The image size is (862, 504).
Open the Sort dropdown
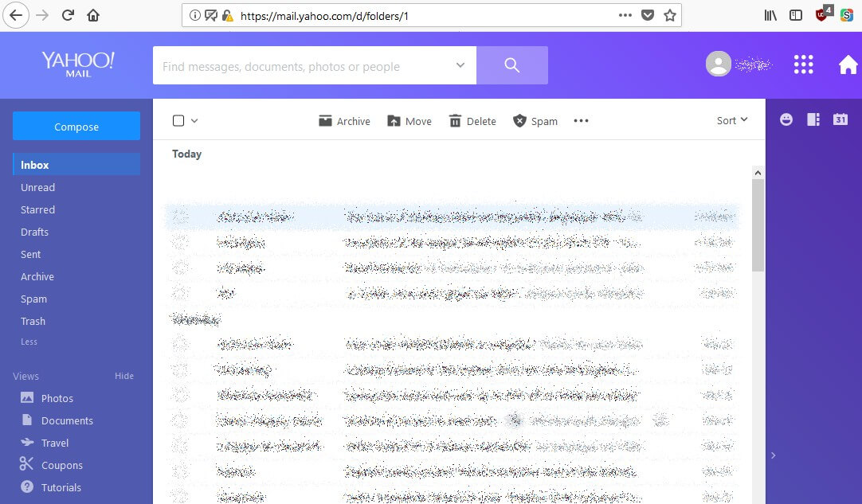(731, 120)
